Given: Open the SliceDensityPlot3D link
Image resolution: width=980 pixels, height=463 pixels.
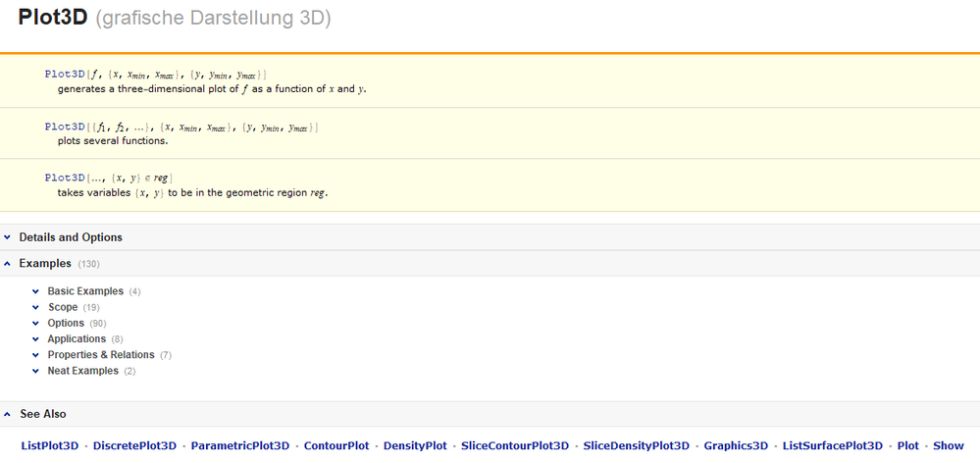Looking at the screenshot, I should pyautogui.click(x=637, y=445).
